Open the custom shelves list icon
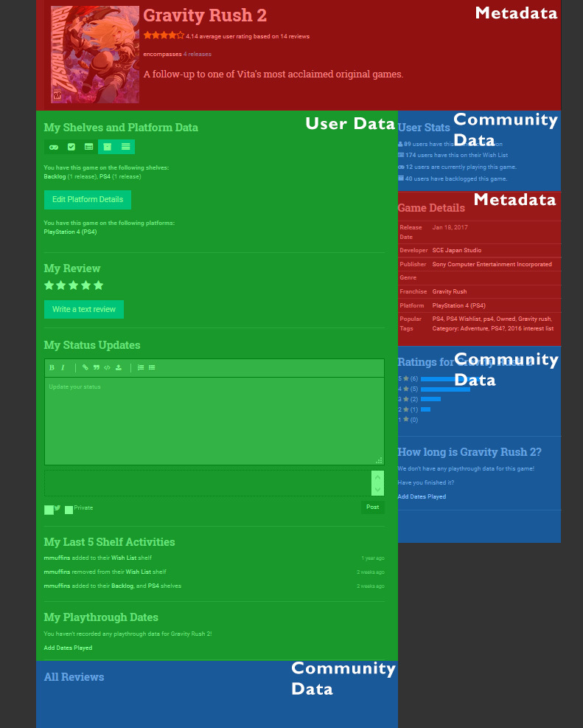Image resolution: width=583 pixels, height=728 pixels. (126, 147)
